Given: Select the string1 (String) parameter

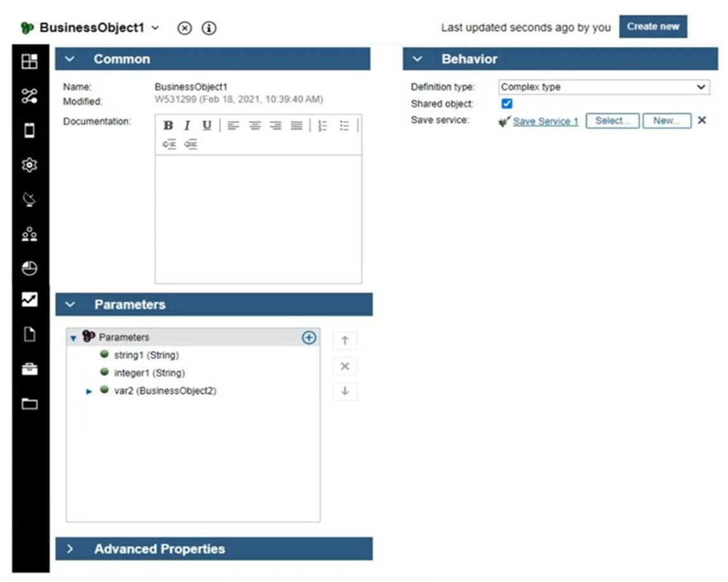Looking at the screenshot, I should 146,355.
